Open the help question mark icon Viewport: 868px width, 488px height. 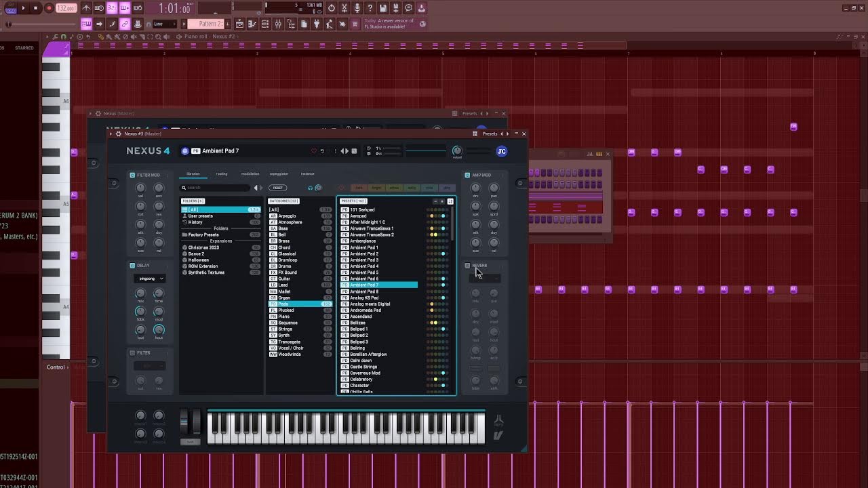click(370, 8)
